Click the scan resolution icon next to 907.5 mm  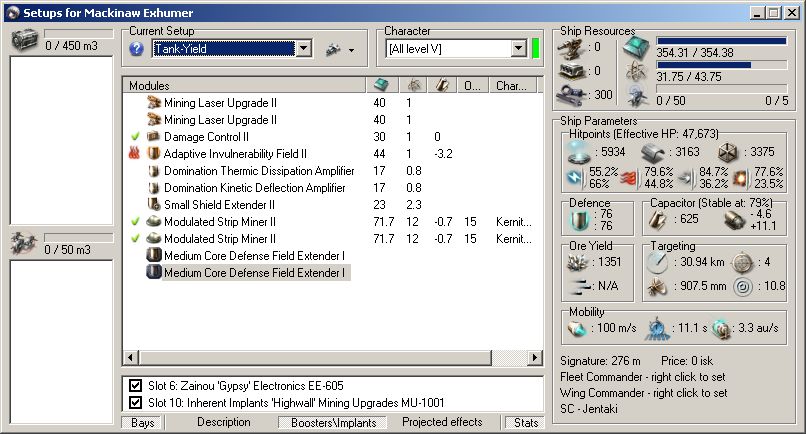657,286
